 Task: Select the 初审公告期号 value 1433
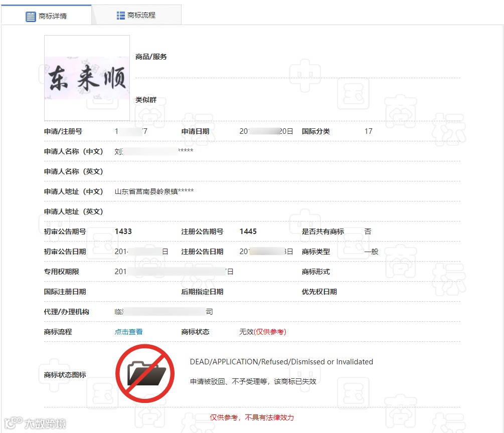pyautogui.click(x=123, y=232)
